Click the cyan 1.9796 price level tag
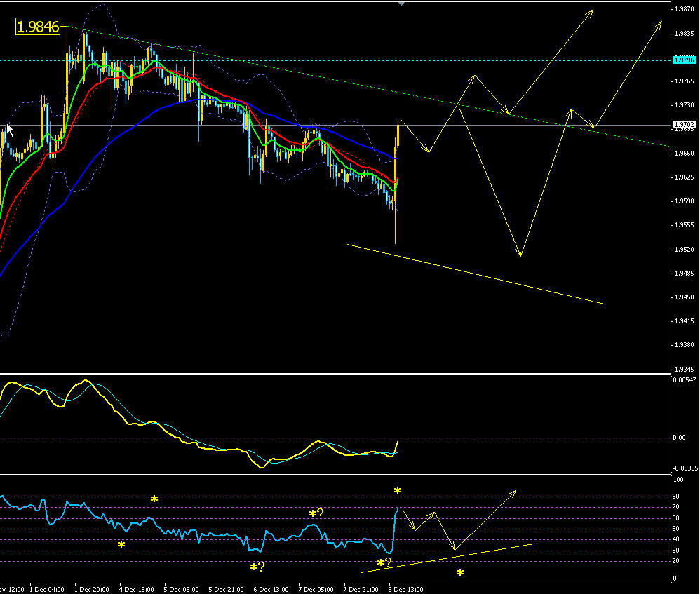Screen dimensions: 700x594 685,60
